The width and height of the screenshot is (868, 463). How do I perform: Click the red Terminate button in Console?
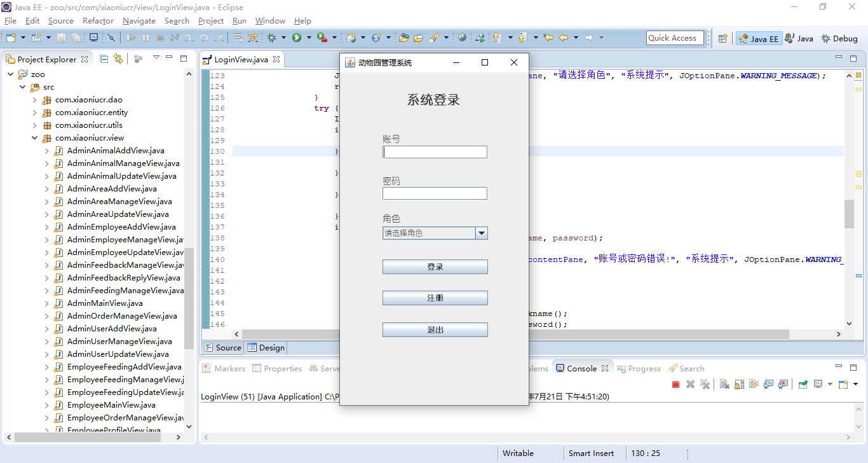(x=676, y=385)
